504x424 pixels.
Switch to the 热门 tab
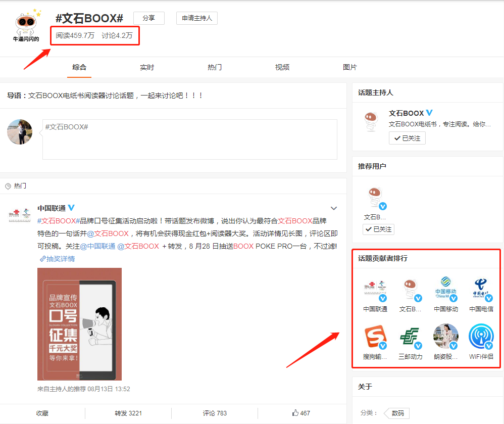pos(215,67)
